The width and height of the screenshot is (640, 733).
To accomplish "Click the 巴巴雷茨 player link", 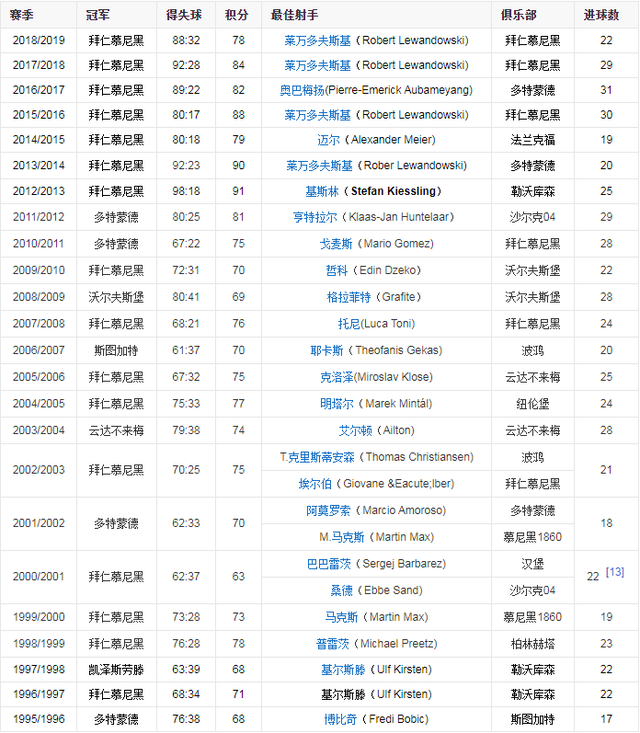I will point(329,564).
